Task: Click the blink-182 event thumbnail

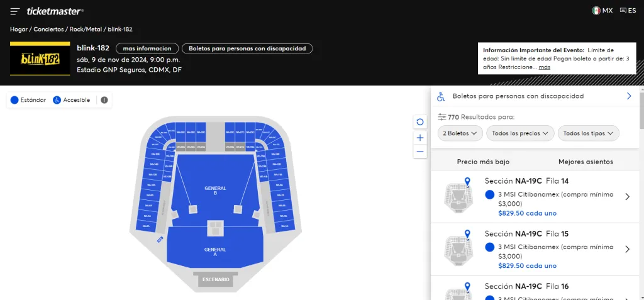Action: tap(40, 57)
